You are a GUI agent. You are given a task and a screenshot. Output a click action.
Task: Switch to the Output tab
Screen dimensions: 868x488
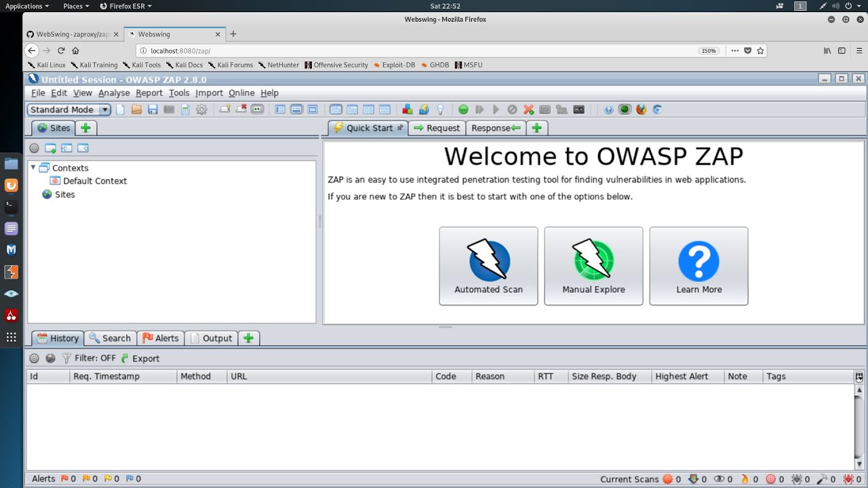(210, 338)
